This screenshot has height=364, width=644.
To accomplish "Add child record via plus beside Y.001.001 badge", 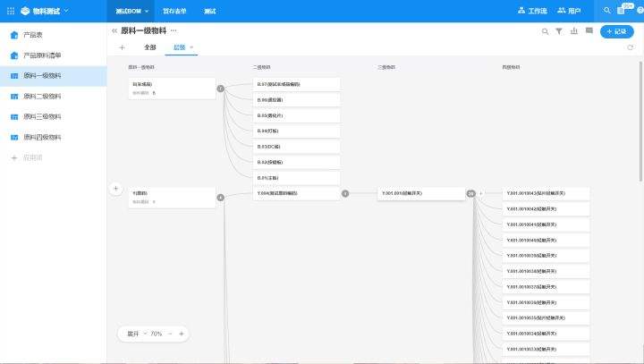I will point(481,193).
